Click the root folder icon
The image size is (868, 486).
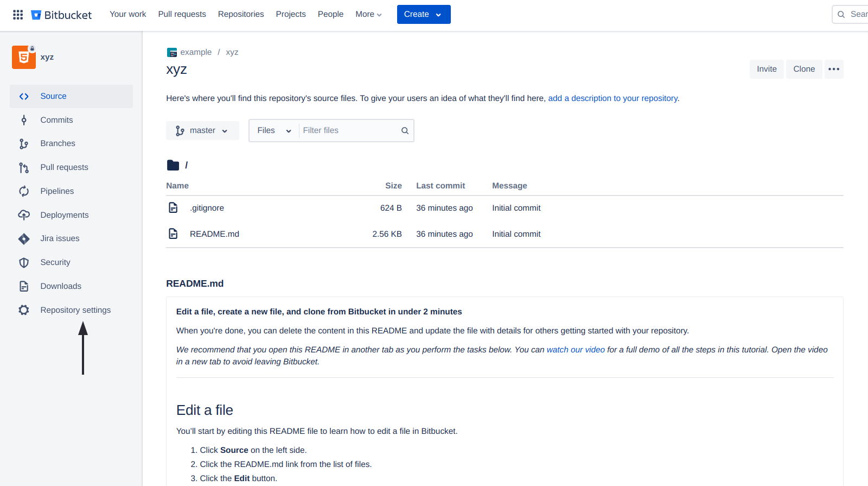pyautogui.click(x=173, y=165)
